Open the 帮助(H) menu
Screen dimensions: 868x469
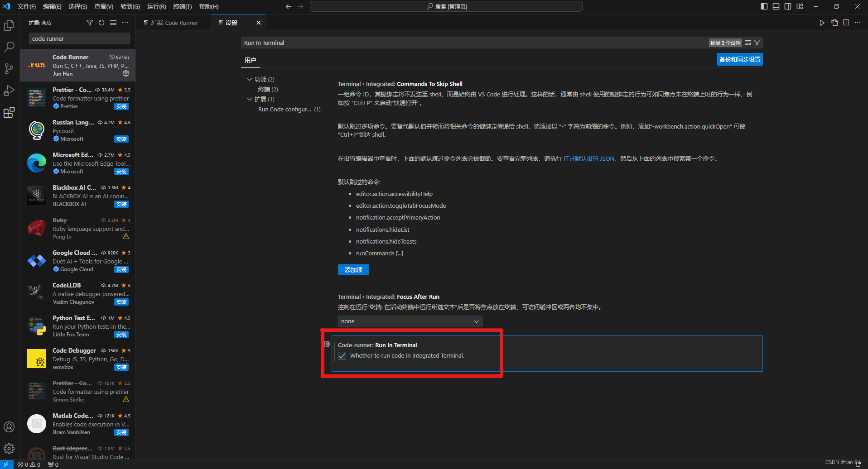209,6
